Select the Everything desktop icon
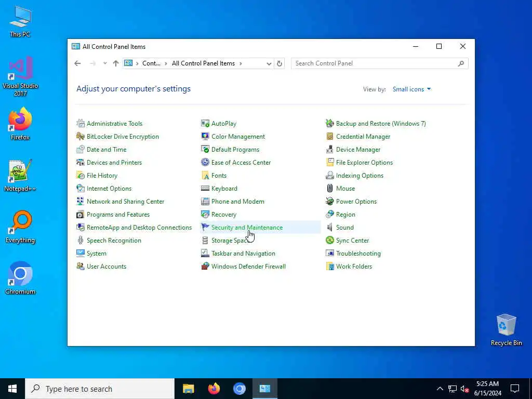This screenshot has height=399, width=532. [x=20, y=227]
